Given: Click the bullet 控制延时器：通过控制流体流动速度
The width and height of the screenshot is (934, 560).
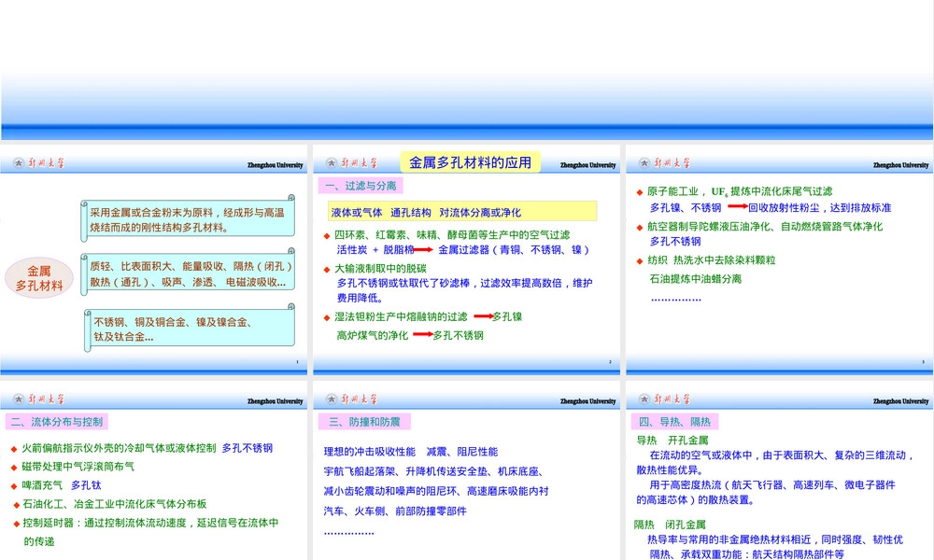Looking at the screenshot, I should [150, 523].
